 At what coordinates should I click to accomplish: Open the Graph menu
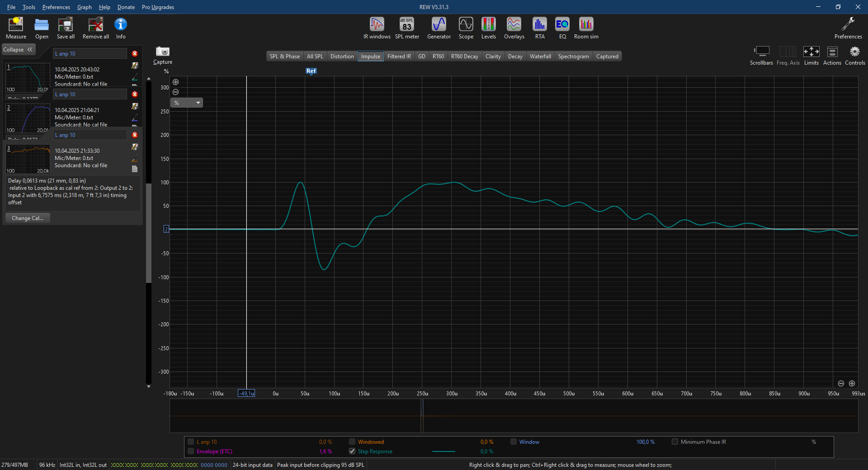pos(85,7)
